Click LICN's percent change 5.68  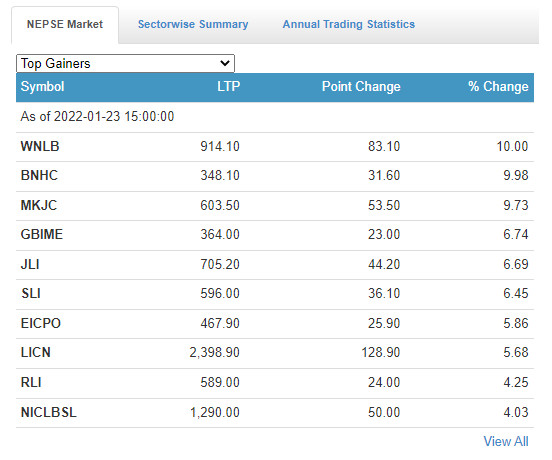(516, 352)
